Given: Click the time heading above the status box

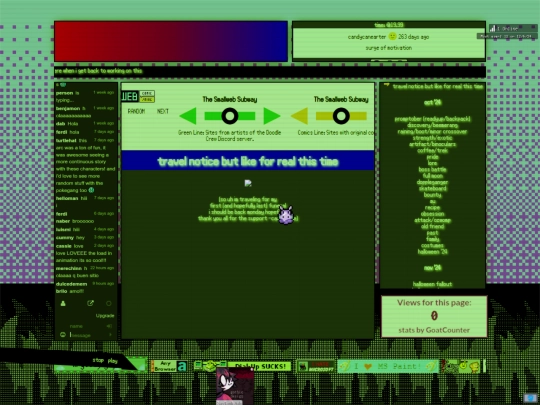Looking at the screenshot, I should click(x=389, y=25).
